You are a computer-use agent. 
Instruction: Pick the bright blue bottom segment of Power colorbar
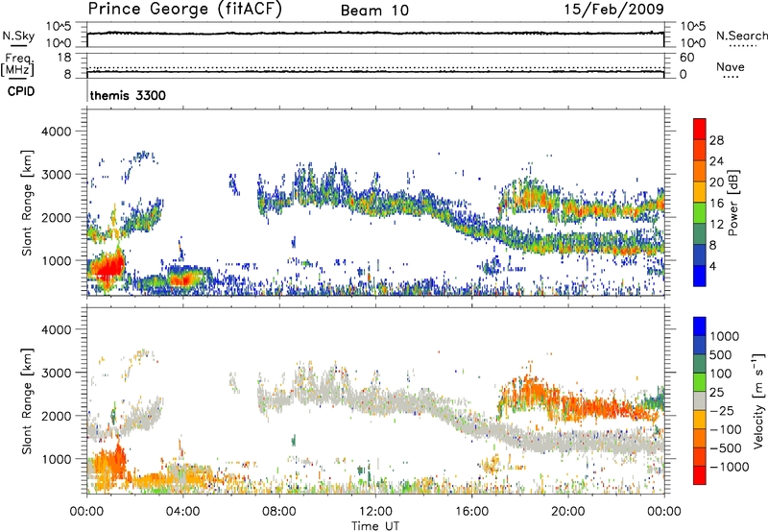click(x=700, y=277)
